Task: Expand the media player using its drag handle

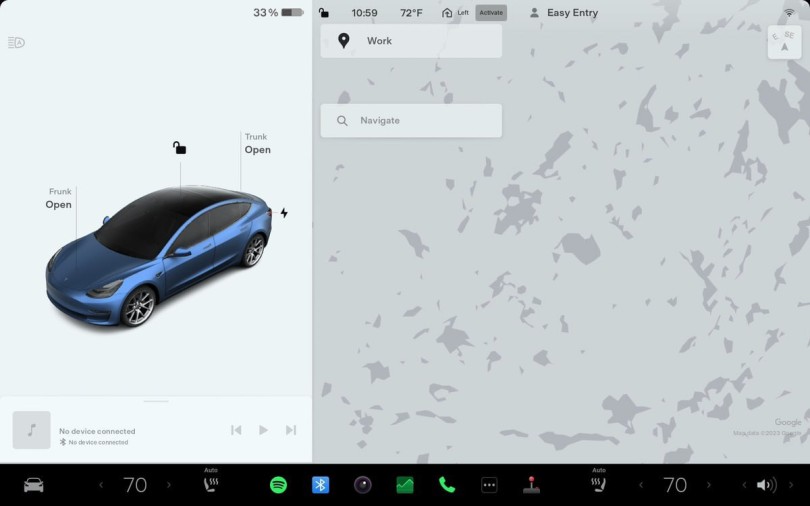Action: click(156, 401)
